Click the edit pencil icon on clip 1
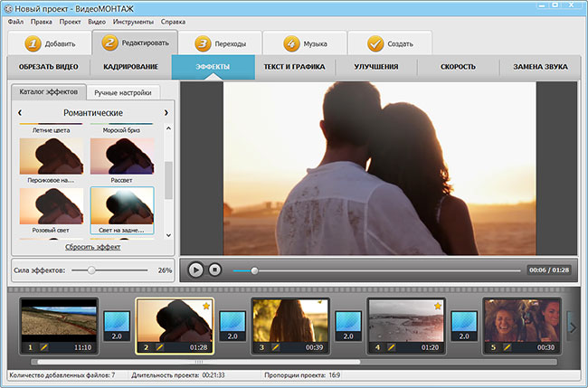This screenshot has width=588, height=388. (44, 346)
